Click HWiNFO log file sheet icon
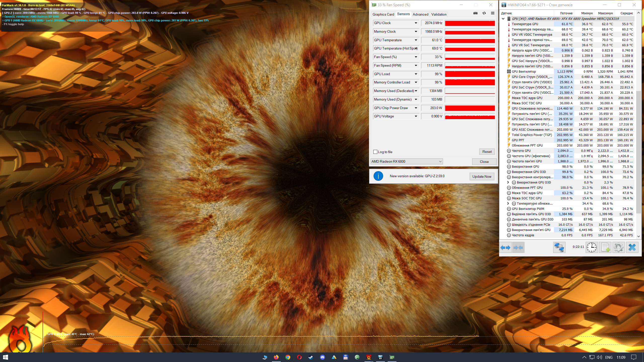Image resolution: width=644 pixels, height=362 pixels. (605, 248)
